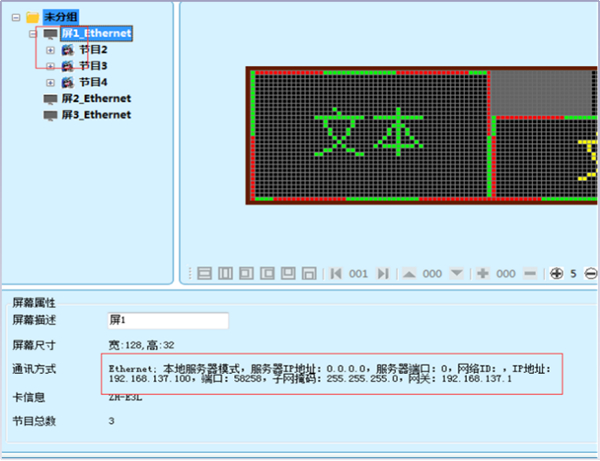
Task: Zoom out with the circled minus icon
Action: click(590, 273)
